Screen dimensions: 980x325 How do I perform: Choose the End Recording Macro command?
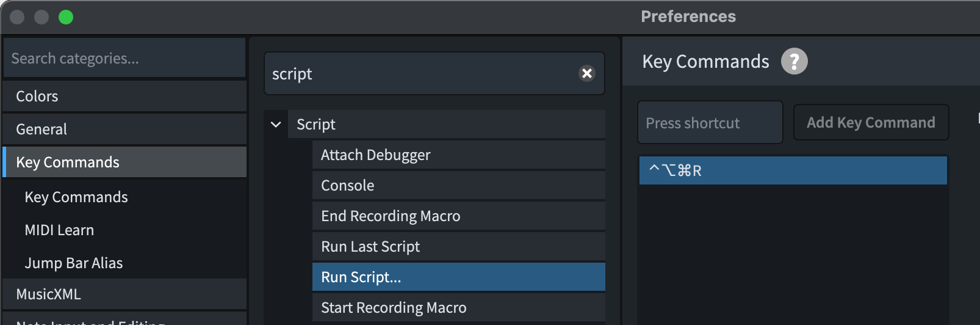tap(458, 216)
